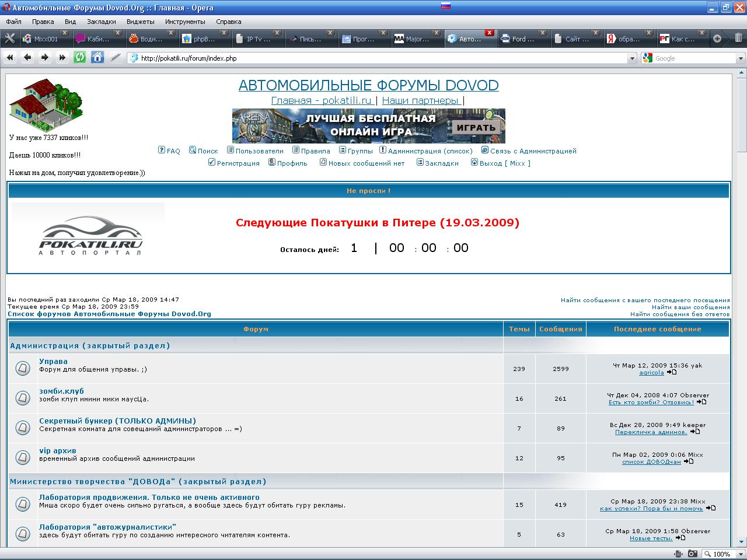Click the wand icon in address toolbar
This screenshot has width=747, height=560.
tap(116, 57)
